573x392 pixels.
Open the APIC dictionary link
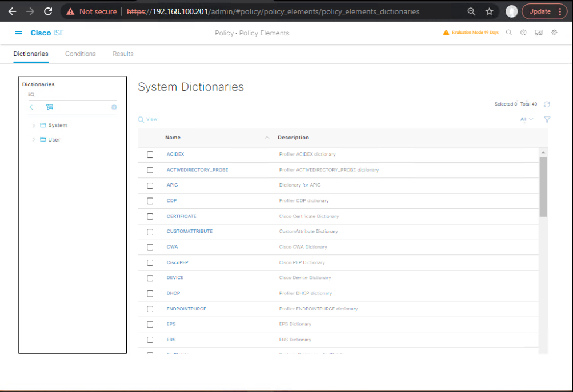coord(172,185)
